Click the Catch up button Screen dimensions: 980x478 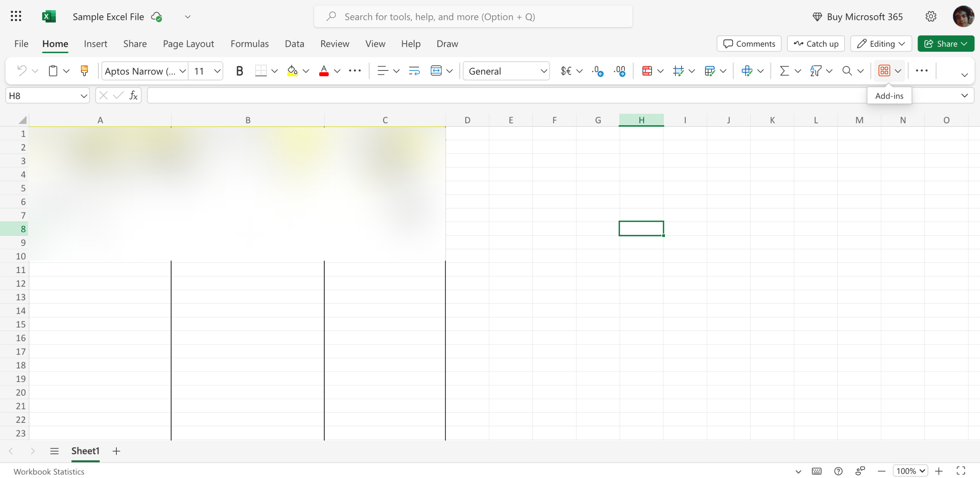(x=816, y=44)
